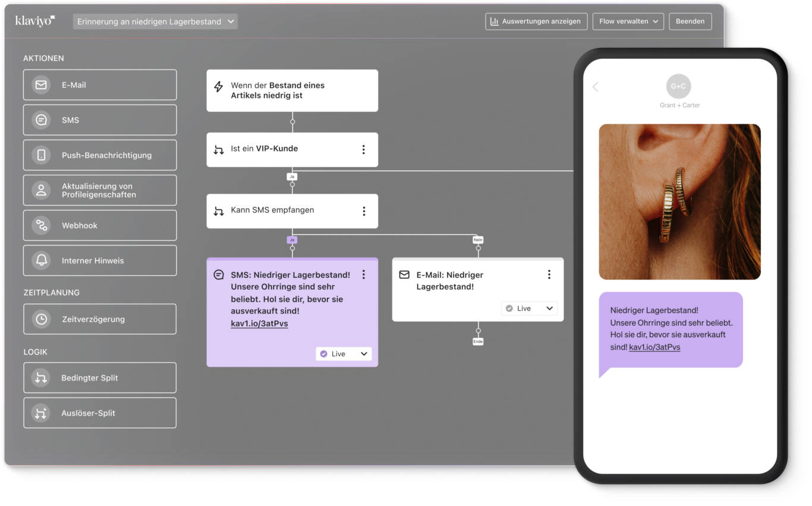Click the "Ende" marker below E-Mail card
This screenshot has width=812, height=506.
tap(478, 341)
